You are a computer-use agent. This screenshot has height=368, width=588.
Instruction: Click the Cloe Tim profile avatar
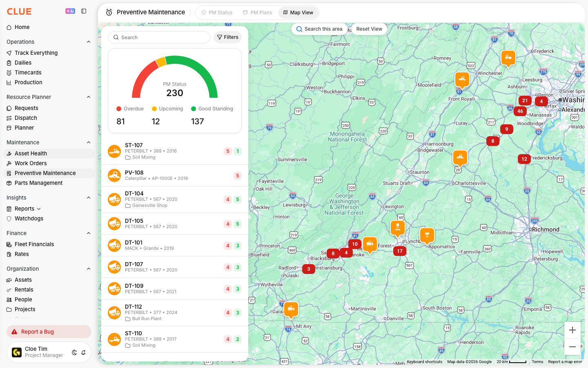(x=17, y=352)
